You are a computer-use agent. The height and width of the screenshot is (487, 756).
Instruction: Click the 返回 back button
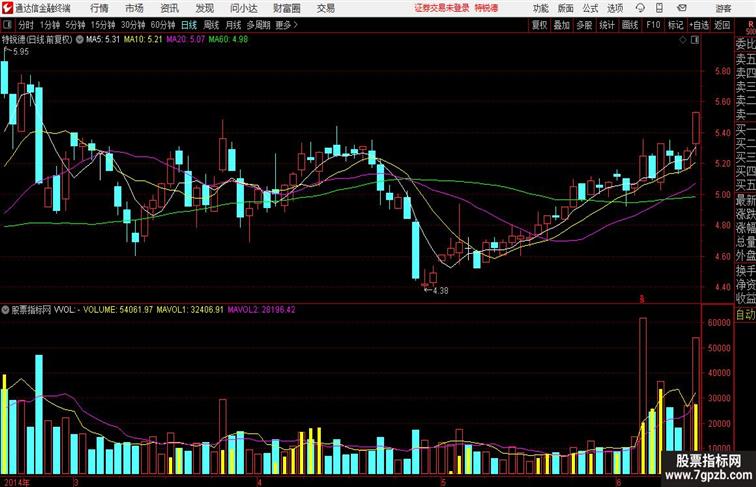tap(722, 25)
